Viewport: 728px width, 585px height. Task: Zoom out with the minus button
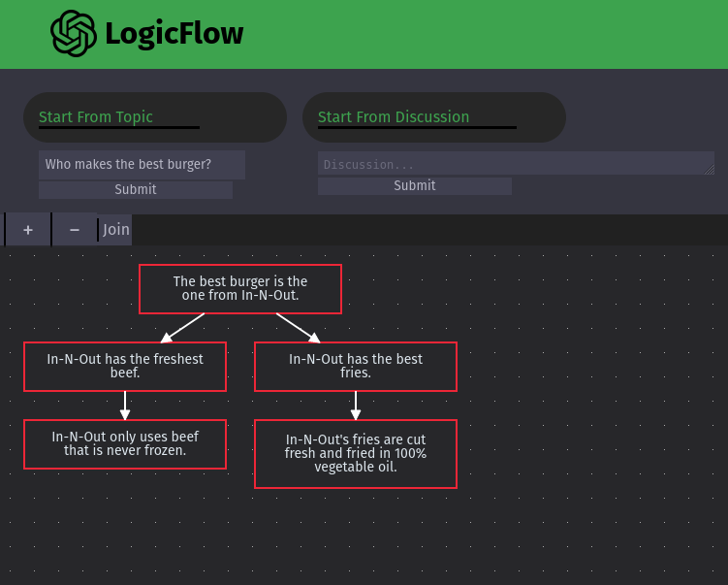[75, 230]
